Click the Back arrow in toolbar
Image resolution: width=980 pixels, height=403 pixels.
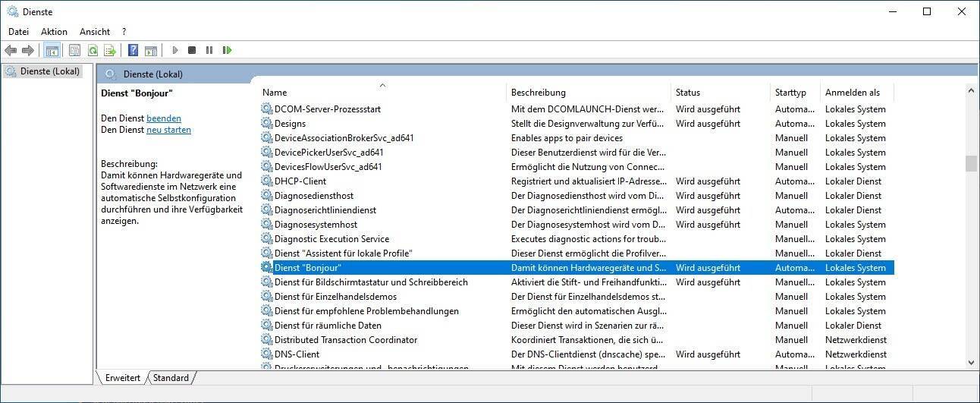[x=11, y=50]
